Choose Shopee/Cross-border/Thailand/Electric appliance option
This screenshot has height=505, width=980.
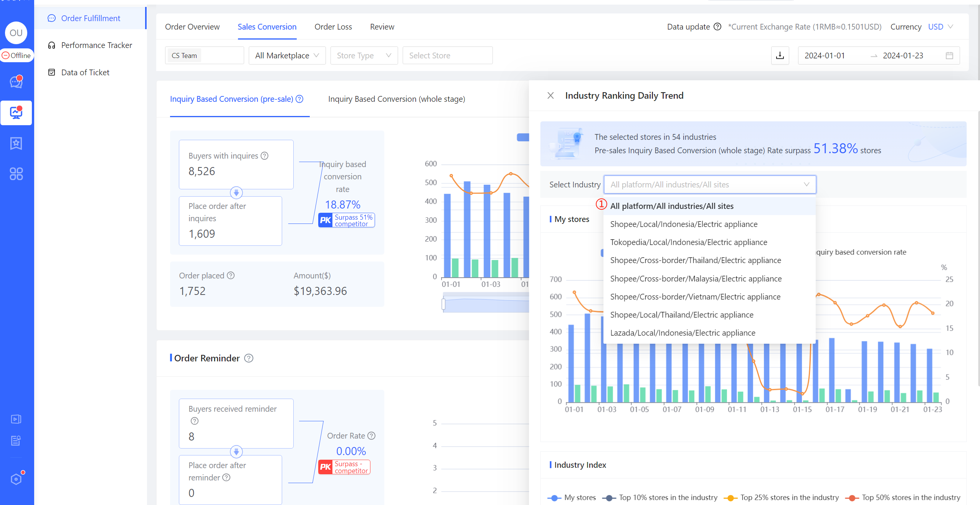pos(709,260)
